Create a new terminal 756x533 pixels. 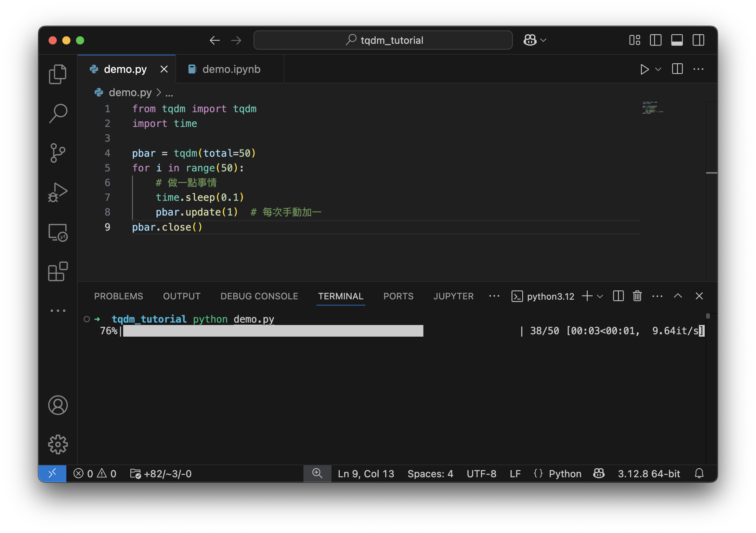[587, 296]
